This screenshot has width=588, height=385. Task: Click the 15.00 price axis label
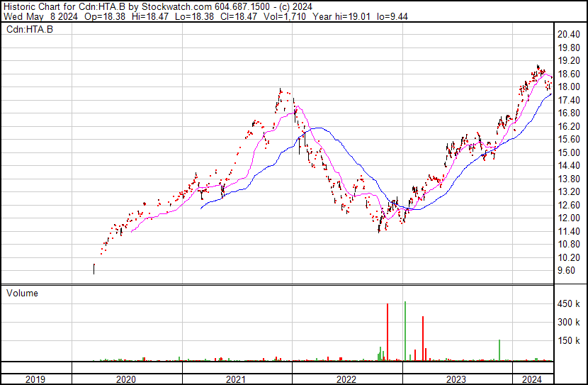(568, 152)
